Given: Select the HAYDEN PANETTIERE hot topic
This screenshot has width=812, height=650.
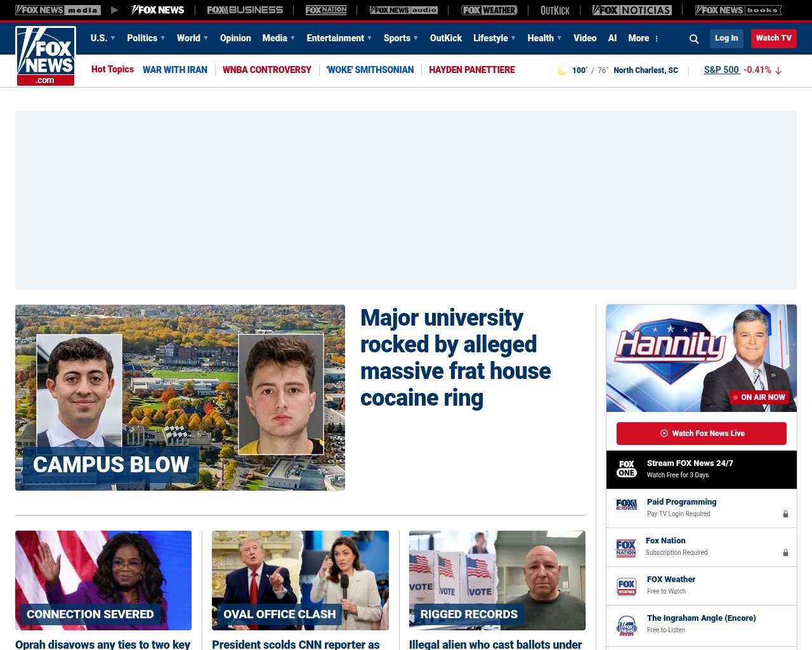Looking at the screenshot, I should [x=472, y=70].
